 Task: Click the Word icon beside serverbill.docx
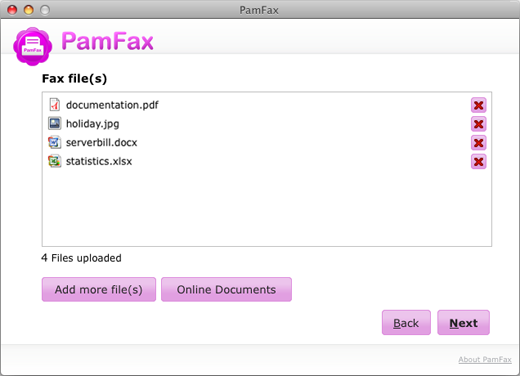(x=54, y=142)
